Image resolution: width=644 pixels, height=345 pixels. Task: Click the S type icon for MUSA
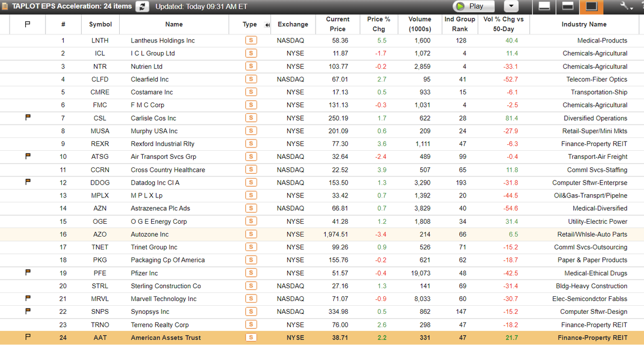pos(250,131)
